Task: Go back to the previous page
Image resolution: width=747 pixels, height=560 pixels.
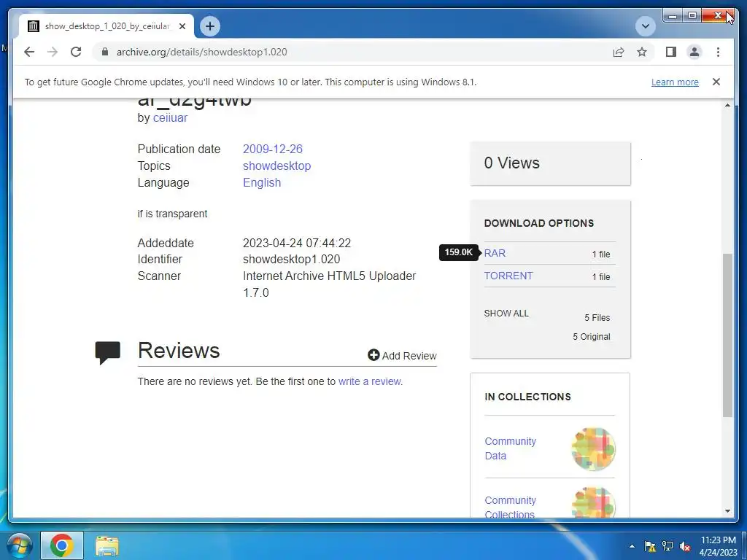Action: pos(29,52)
